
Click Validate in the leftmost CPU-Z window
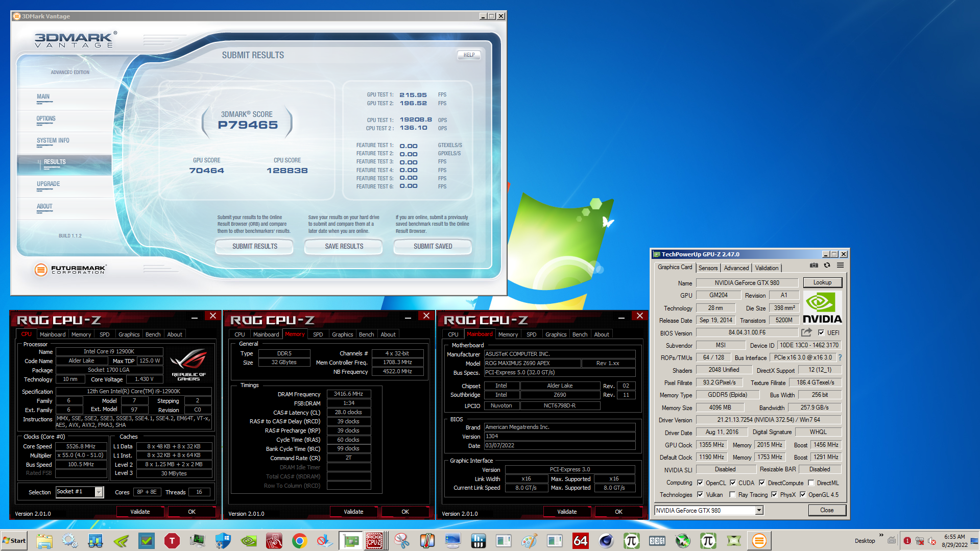(x=140, y=512)
